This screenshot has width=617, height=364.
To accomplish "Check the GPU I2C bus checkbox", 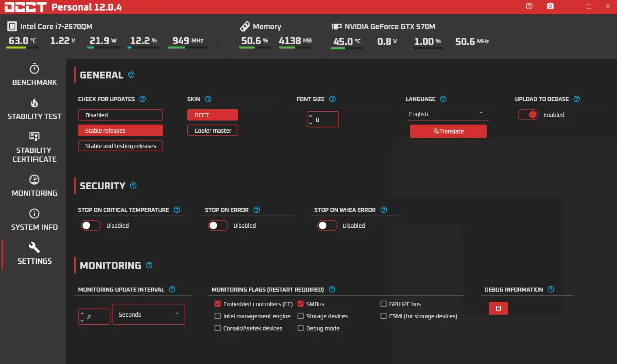I will coord(384,304).
